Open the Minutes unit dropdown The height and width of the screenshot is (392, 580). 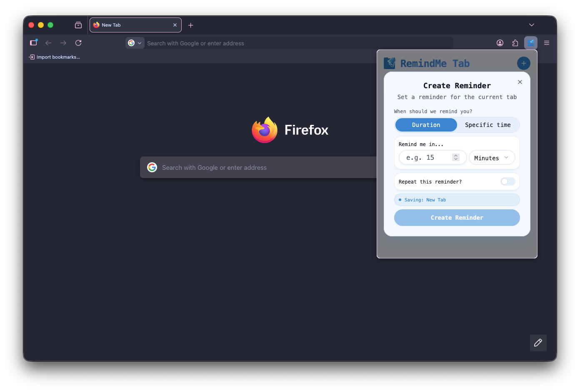click(492, 157)
